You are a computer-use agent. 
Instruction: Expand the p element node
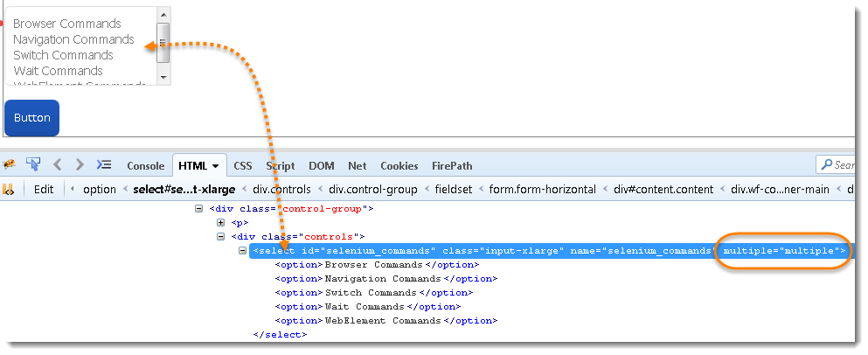(221, 223)
